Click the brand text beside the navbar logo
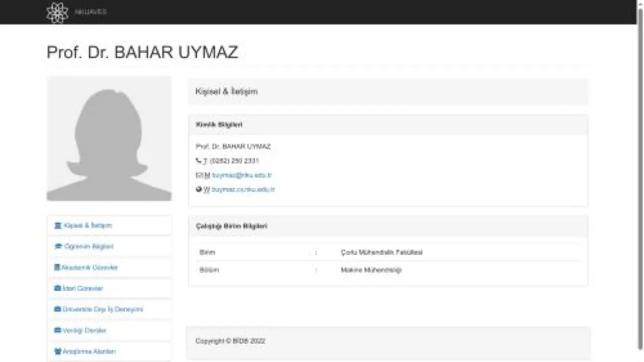 click(x=91, y=12)
